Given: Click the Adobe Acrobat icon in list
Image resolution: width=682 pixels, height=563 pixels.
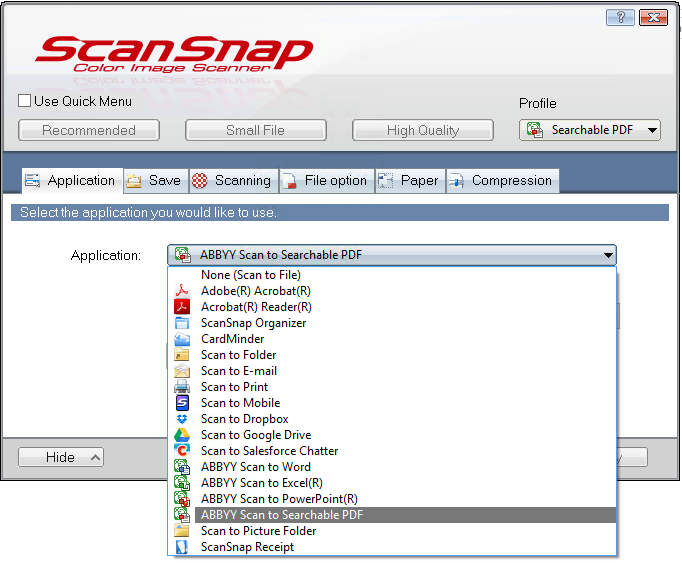Looking at the screenshot, I should point(182,291).
